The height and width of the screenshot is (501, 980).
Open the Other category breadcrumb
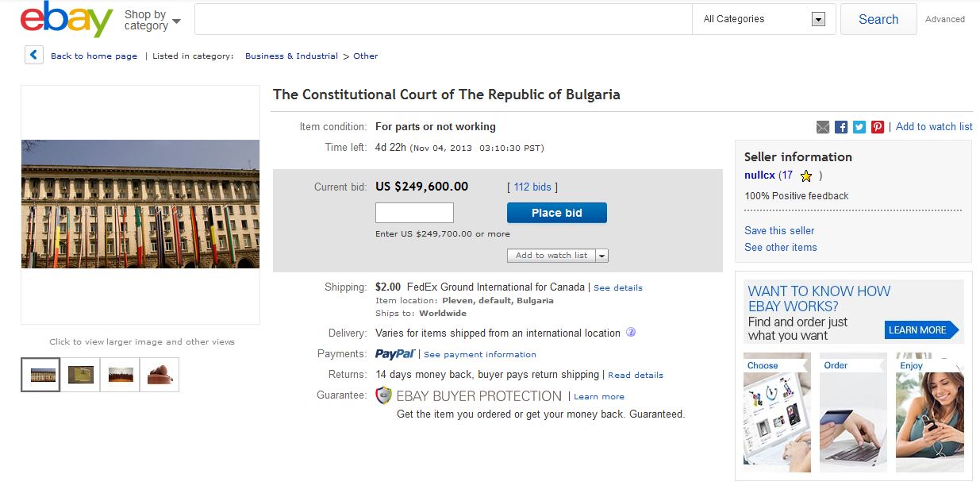click(x=365, y=56)
